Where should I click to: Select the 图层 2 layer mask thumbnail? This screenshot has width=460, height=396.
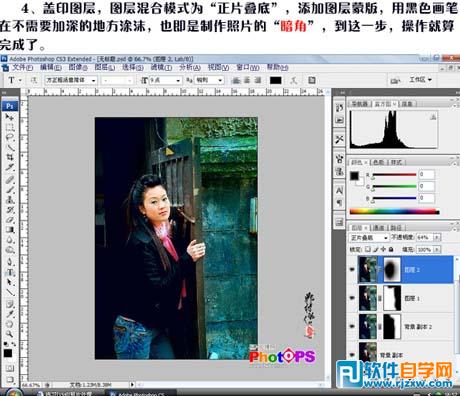tap(391, 269)
